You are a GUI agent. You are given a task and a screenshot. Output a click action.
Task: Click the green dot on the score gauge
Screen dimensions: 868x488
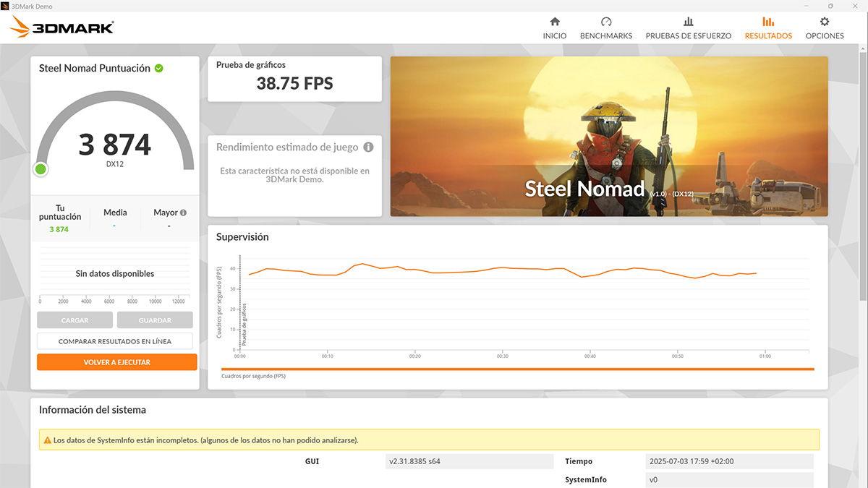pos(41,169)
